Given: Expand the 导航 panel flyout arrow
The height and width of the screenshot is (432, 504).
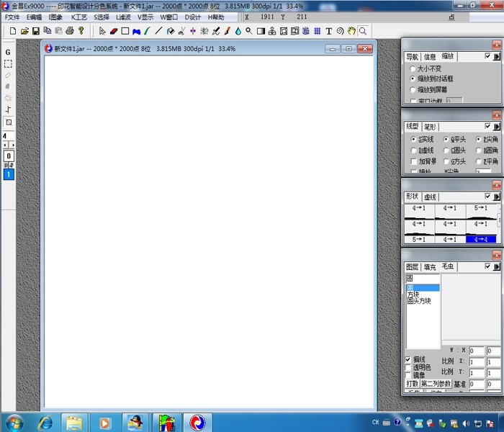Looking at the screenshot, I should [497, 57].
